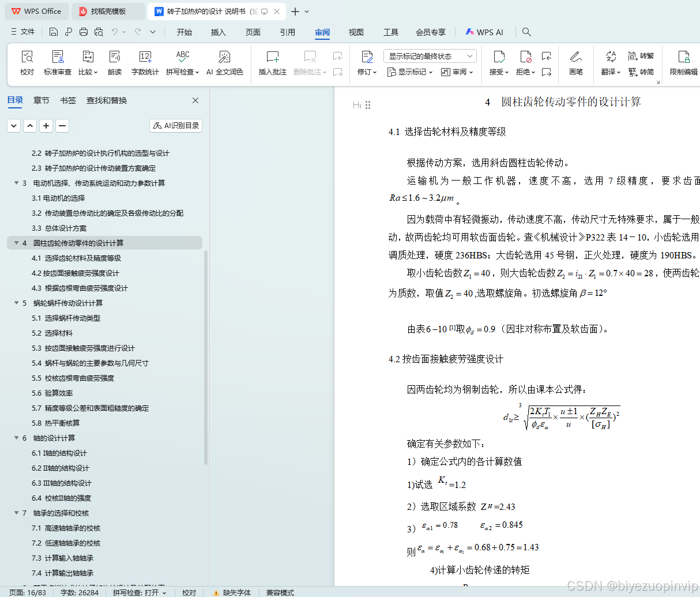Click the save icon in quick access bar
Screen dimensions: 700x597
point(54,32)
